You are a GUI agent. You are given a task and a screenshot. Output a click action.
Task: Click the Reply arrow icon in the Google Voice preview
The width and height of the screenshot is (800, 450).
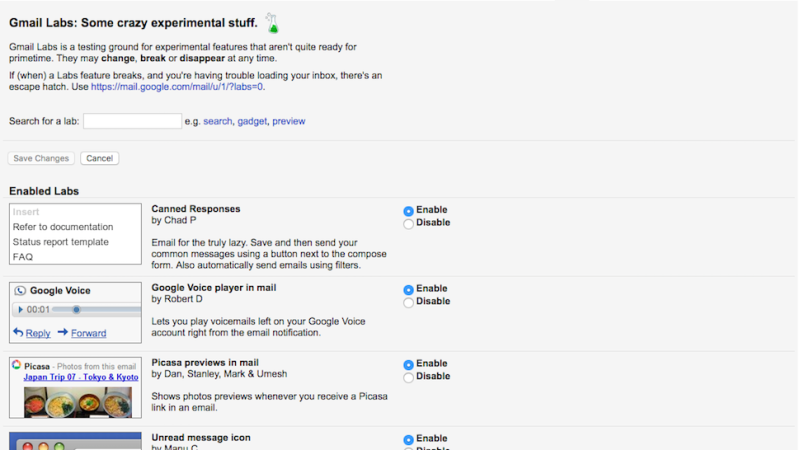tap(18, 332)
